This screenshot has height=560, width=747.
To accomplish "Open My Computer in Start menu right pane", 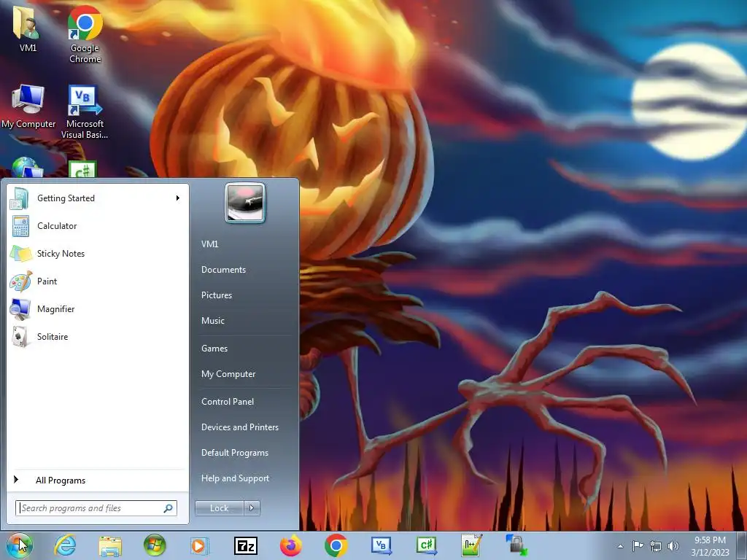I will coord(228,374).
